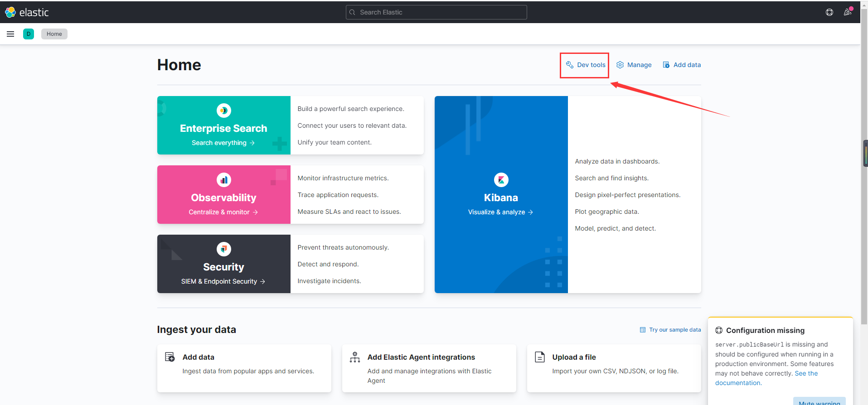Open the Add data card title
The width and height of the screenshot is (868, 405).
pos(199,357)
